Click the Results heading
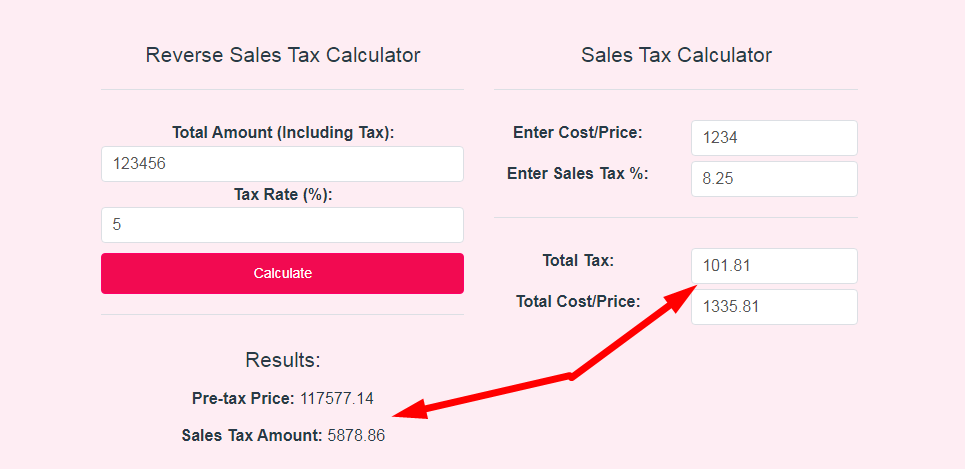This screenshot has height=469, width=965. pos(282,360)
